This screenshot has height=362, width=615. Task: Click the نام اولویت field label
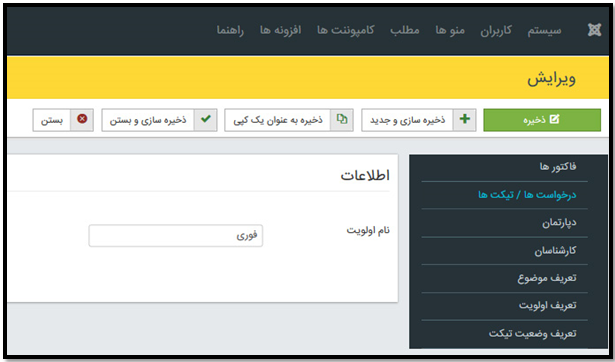pos(368,230)
